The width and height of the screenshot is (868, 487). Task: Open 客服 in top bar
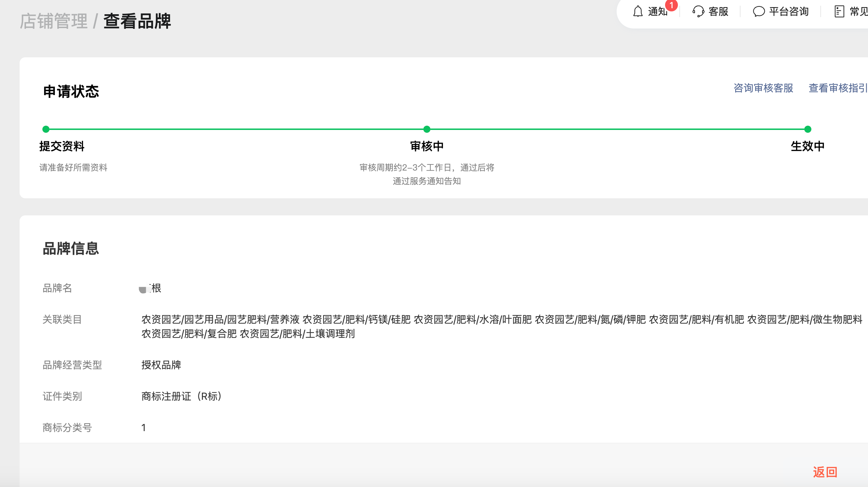[x=718, y=12]
